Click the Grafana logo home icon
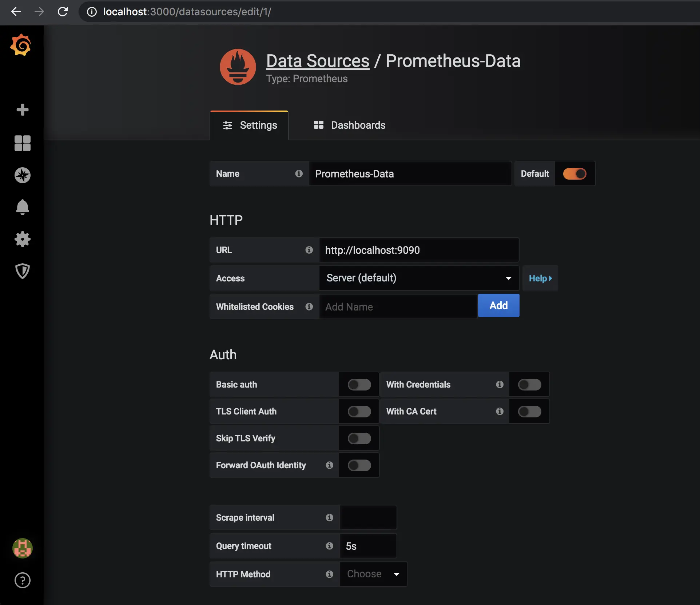 tap(21, 45)
